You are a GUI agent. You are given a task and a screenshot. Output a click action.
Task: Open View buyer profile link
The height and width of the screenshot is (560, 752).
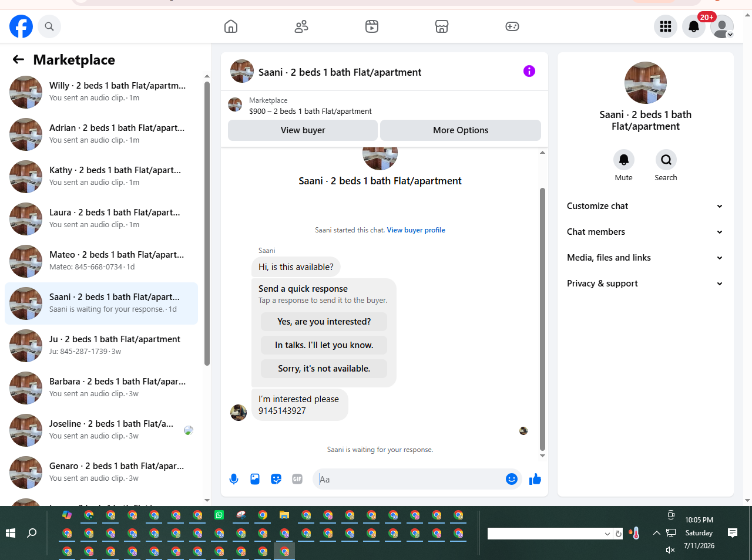[416, 230]
